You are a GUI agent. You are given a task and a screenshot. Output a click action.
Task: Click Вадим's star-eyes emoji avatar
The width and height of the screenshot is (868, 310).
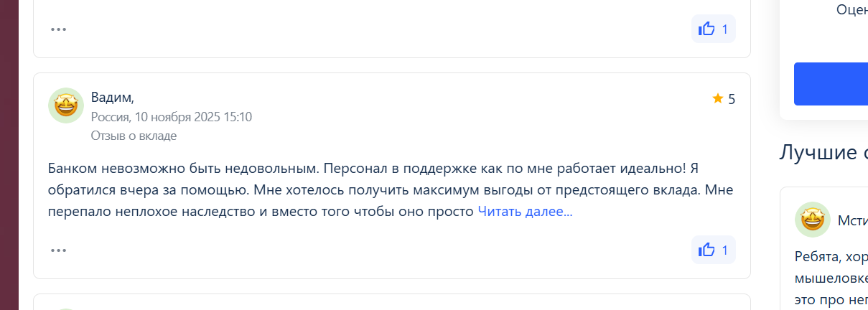(x=66, y=105)
